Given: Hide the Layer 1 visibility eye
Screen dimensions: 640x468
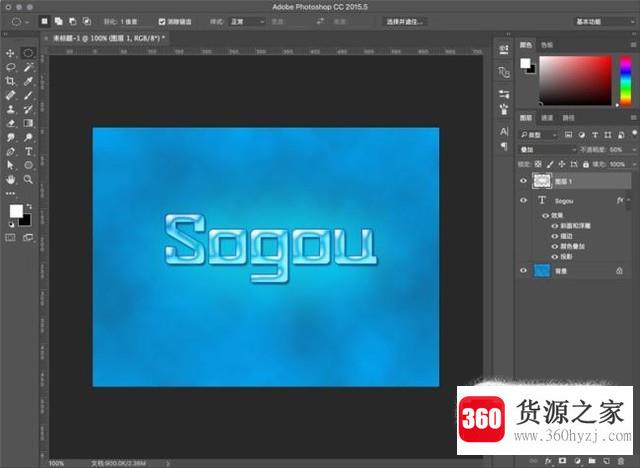Looking at the screenshot, I should pyautogui.click(x=523, y=181).
